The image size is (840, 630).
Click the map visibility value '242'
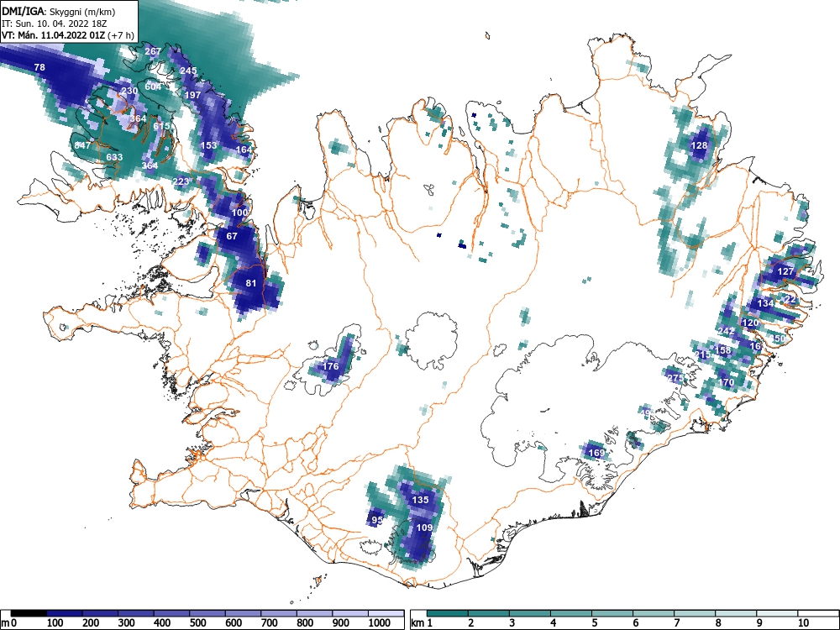click(x=726, y=332)
